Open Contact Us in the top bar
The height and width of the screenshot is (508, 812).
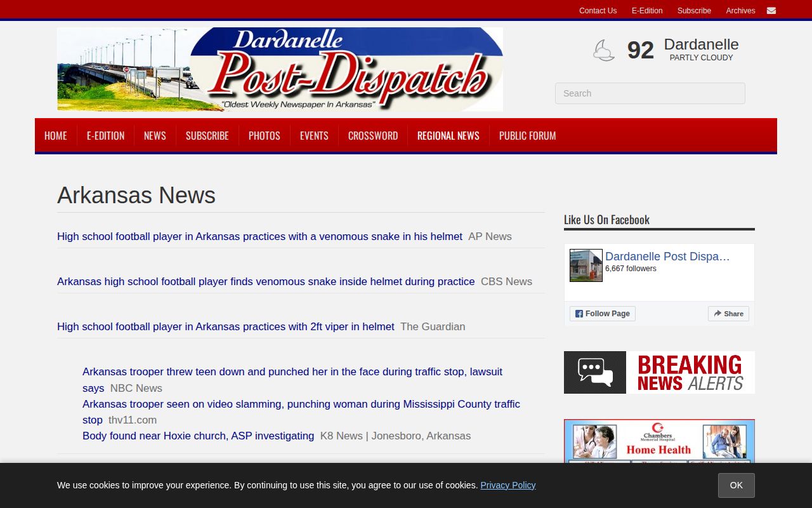pyautogui.click(x=598, y=11)
